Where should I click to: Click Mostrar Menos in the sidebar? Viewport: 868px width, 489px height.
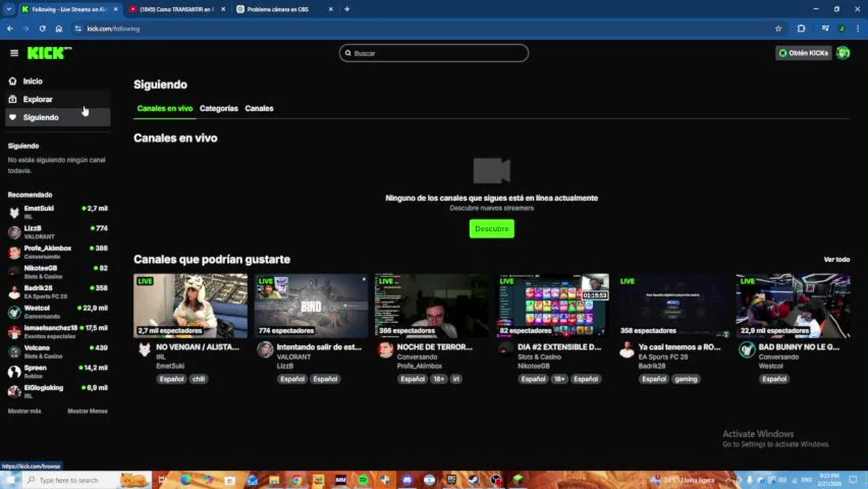coord(88,411)
